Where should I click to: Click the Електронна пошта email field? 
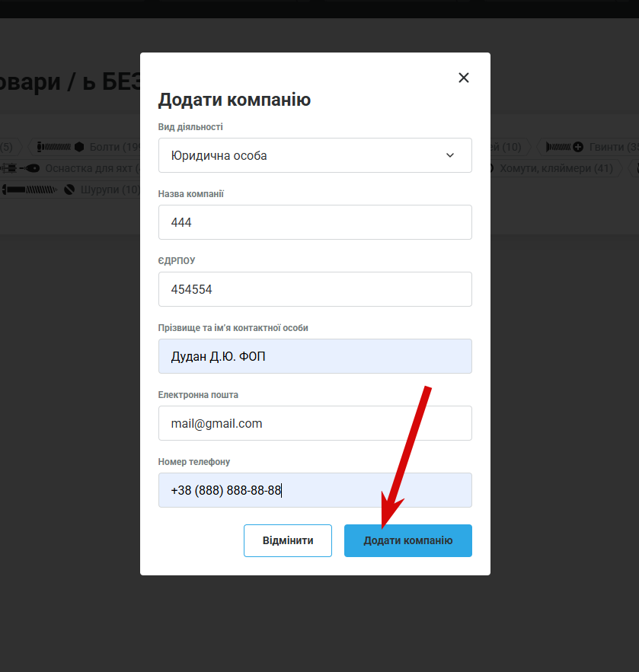tap(315, 423)
